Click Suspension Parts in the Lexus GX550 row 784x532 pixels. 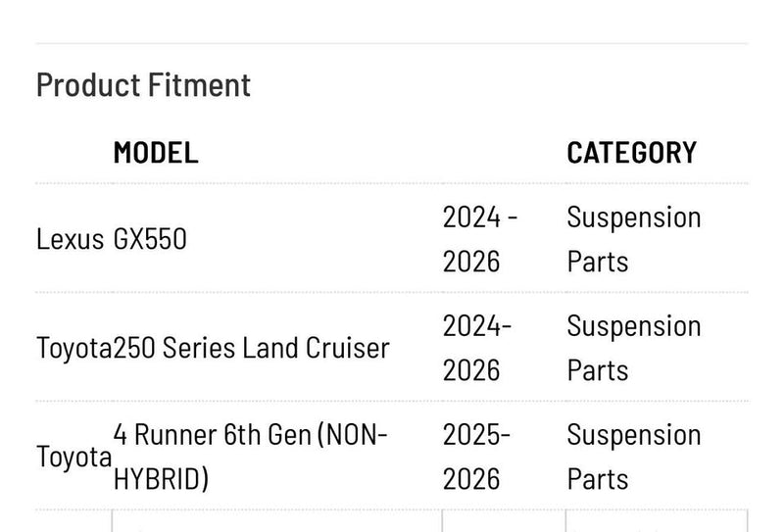(633, 239)
